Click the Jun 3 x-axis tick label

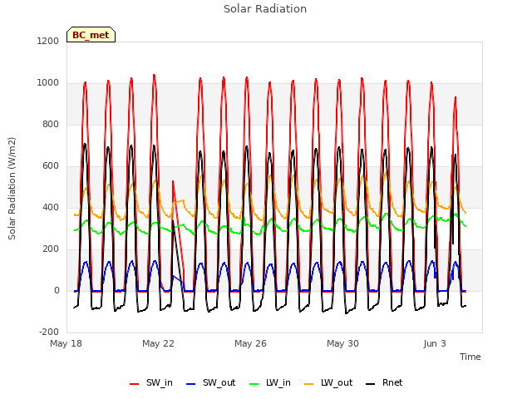(x=435, y=343)
